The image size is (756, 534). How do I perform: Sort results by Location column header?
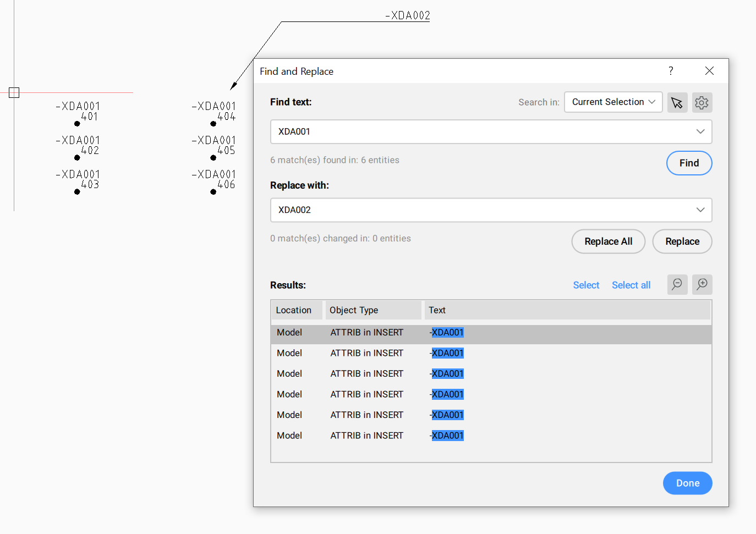point(297,310)
